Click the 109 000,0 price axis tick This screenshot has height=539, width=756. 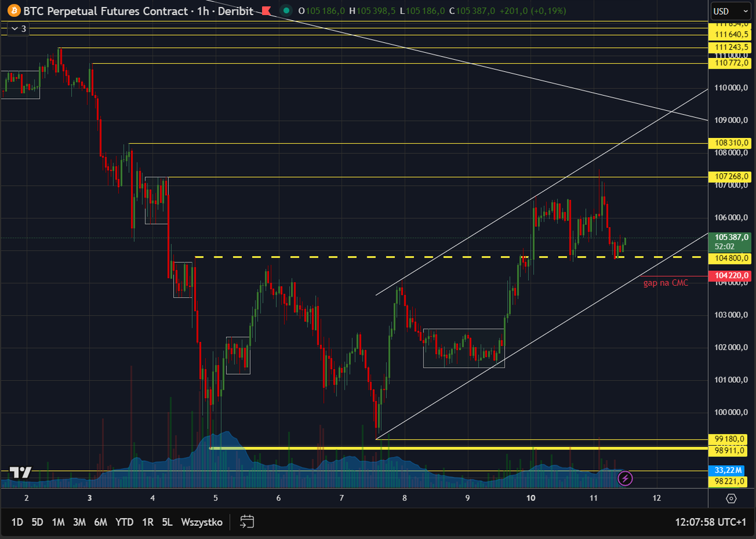pos(731,120)
